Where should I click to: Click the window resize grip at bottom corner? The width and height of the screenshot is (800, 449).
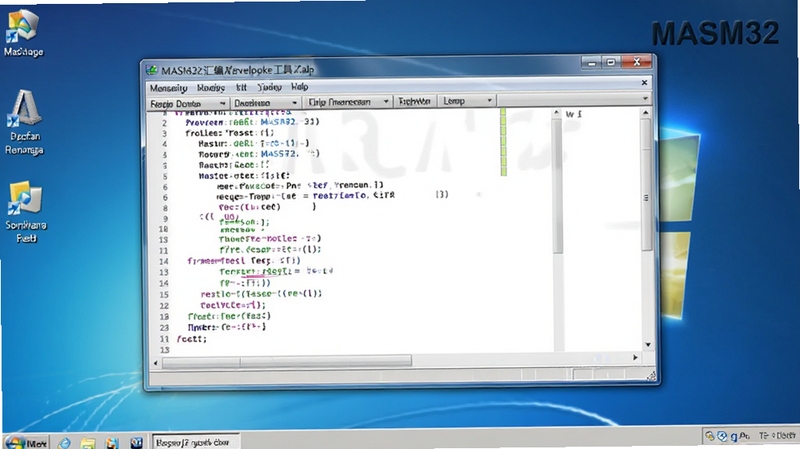[651, 376]
